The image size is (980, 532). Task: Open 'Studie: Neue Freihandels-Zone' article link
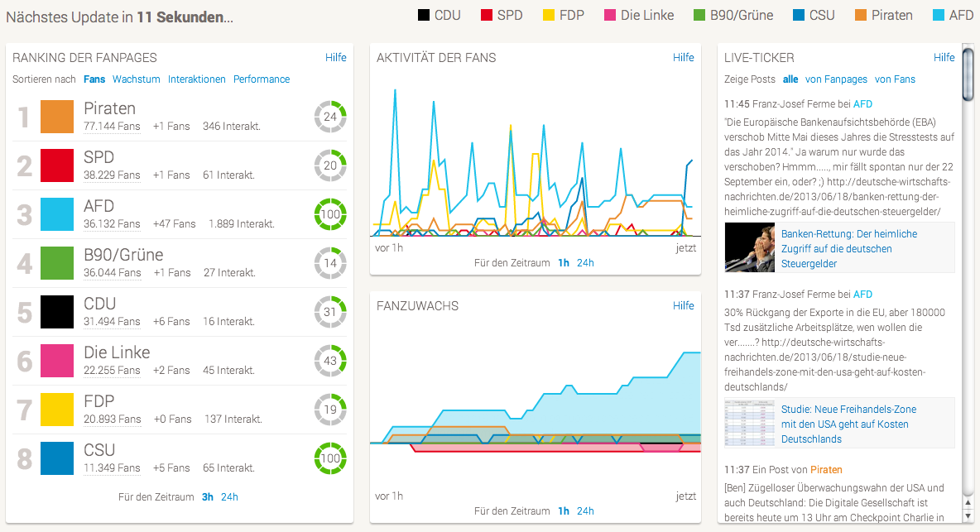tap(848, 424)
